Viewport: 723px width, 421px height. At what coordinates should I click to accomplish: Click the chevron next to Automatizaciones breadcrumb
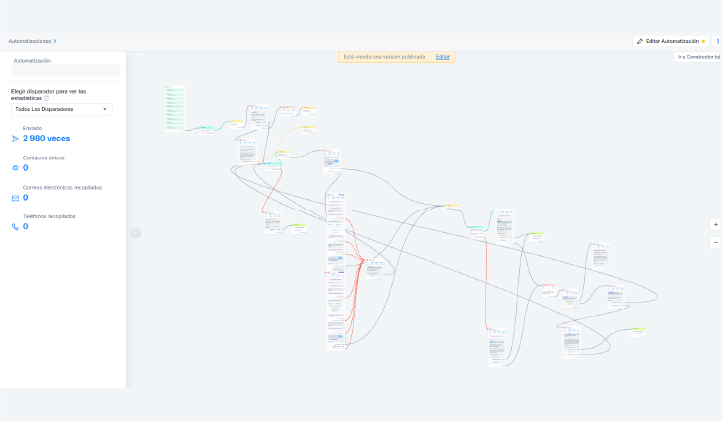55,41
